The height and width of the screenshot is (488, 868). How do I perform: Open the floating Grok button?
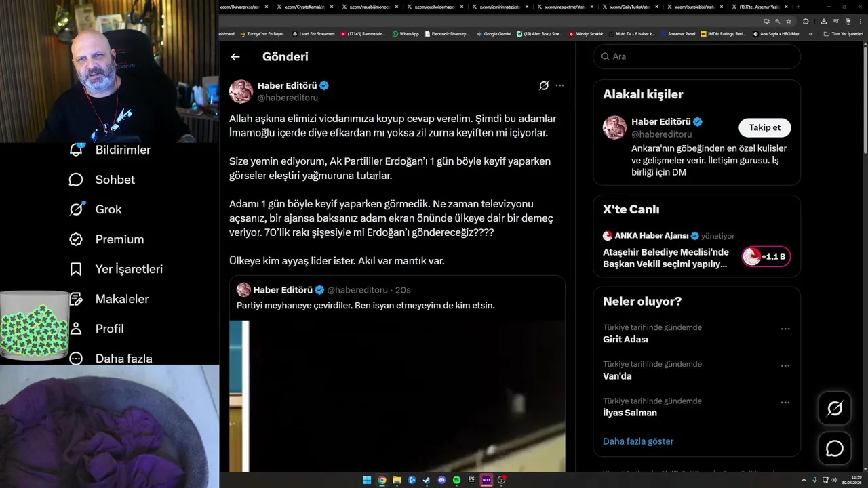click(834, 408)
